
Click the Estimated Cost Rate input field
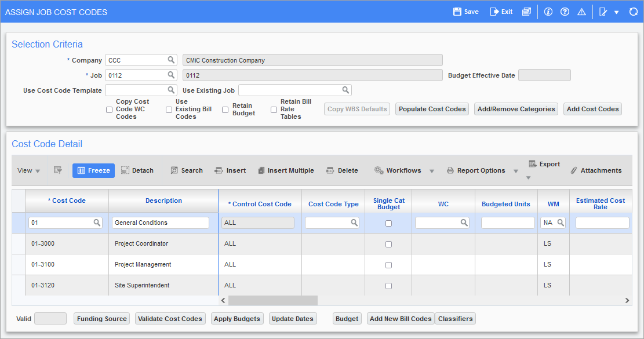click(x=602, y=223)
